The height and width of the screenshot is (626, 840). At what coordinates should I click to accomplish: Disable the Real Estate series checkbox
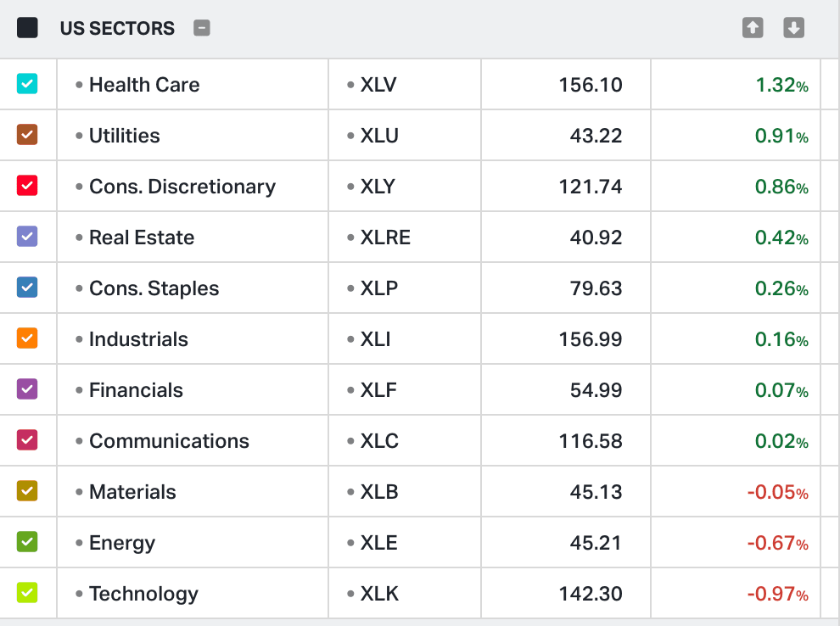[x=27, y=237]
